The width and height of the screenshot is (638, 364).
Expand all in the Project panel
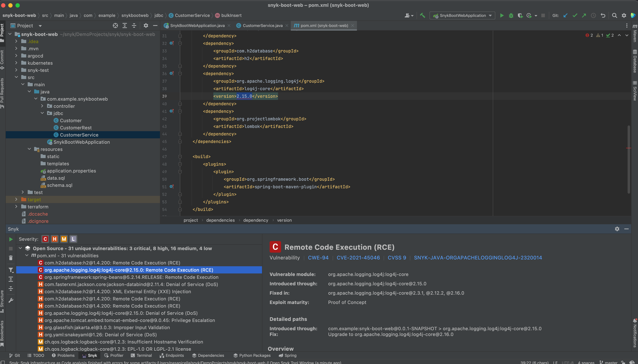(x=125, y=26)
